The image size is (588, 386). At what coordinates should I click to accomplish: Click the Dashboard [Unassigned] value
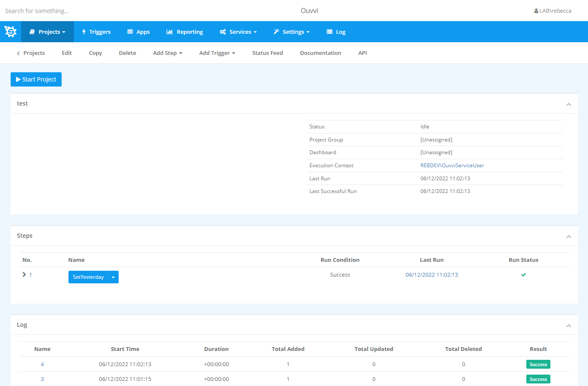436,152
